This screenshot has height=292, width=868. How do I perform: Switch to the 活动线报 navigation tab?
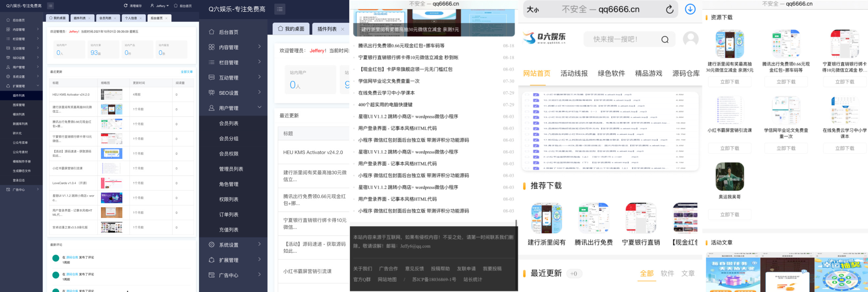[574, 74]
